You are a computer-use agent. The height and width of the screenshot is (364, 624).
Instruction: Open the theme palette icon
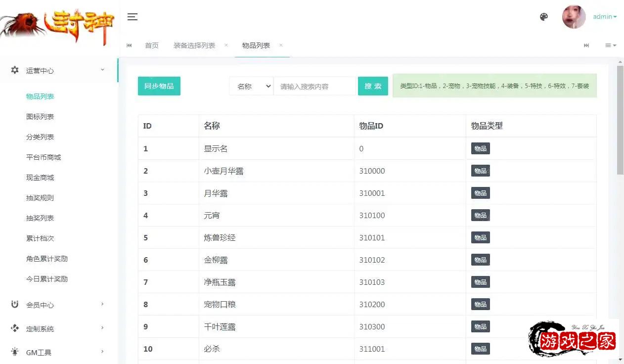coord(544,17)
